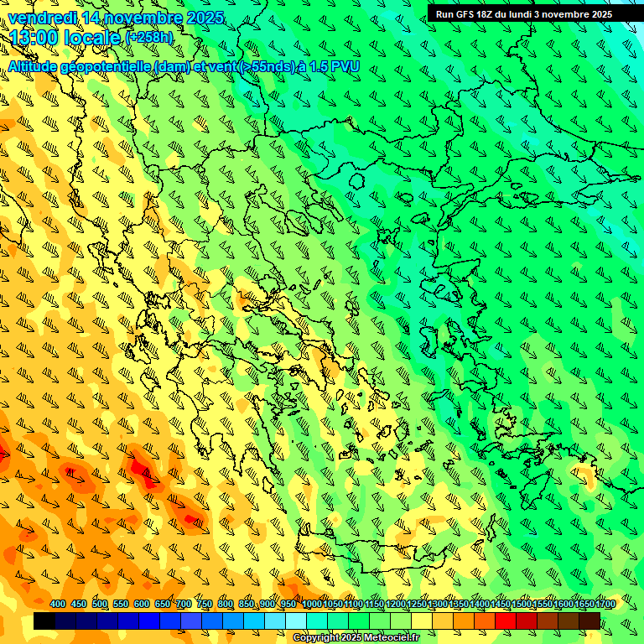Click the 1000 legend scale label
644x644 pixels.
311,605
